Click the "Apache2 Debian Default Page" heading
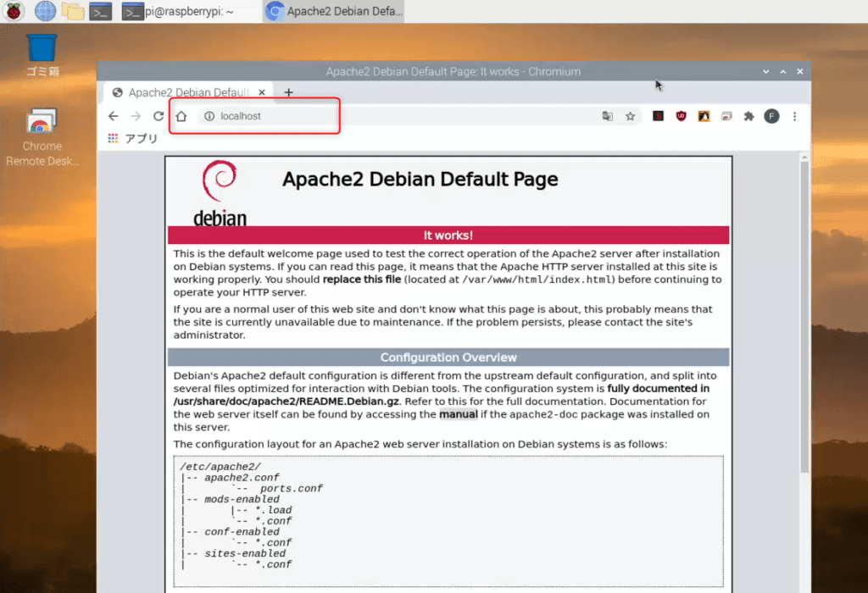868x593 pixels. tap(420, 180)
